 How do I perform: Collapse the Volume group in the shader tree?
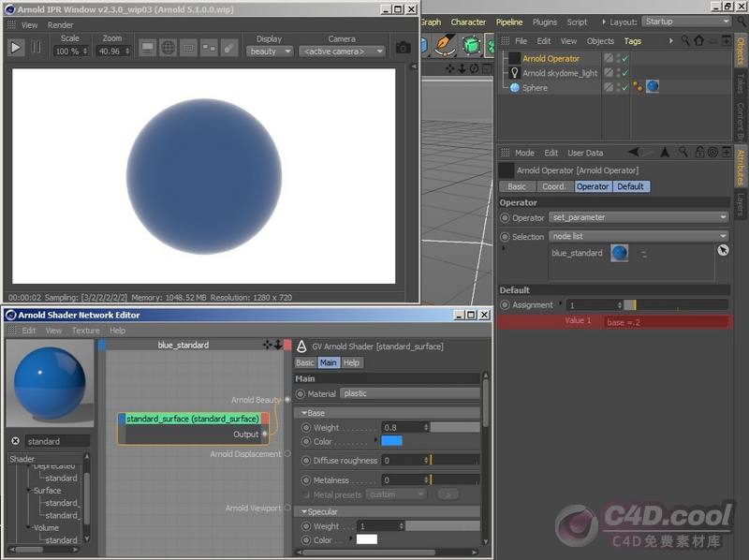pos(29,528)
